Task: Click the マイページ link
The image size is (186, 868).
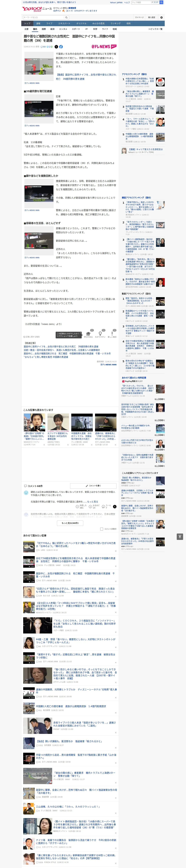Action: [x=139, y=17]
